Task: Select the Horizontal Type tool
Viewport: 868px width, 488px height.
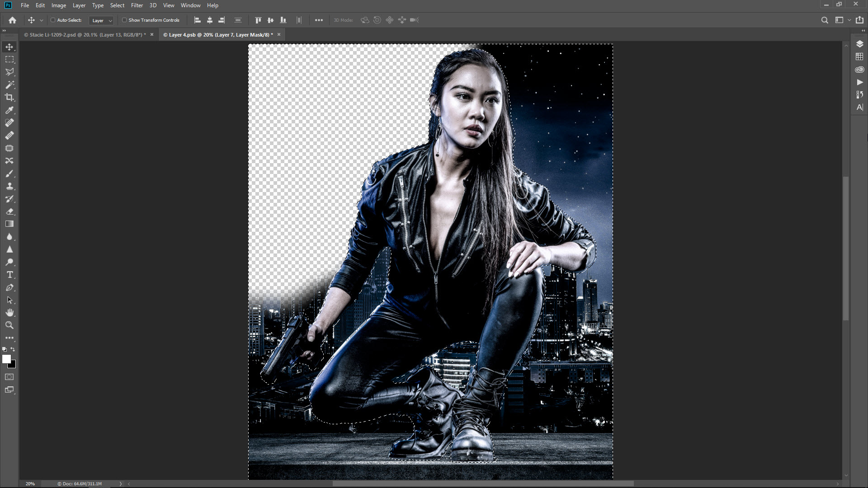Action: click(9, 275)
